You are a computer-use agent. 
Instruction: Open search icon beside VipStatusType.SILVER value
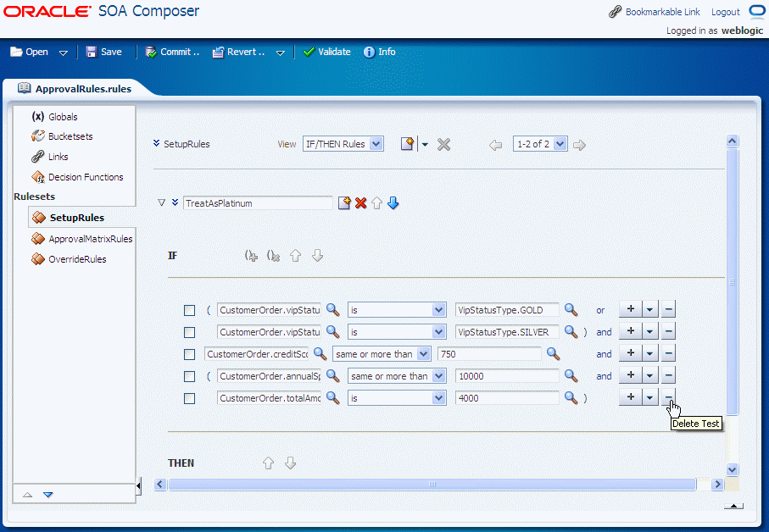pyautogui.click(x=571, y=331)
